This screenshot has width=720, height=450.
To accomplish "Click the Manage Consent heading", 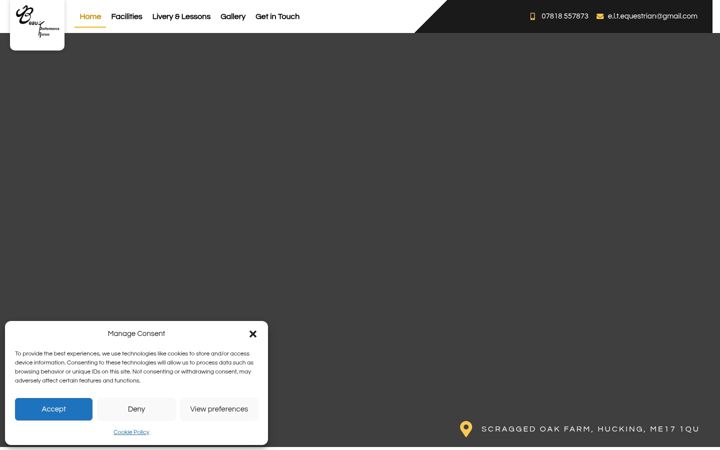I will tap(136, 334).
